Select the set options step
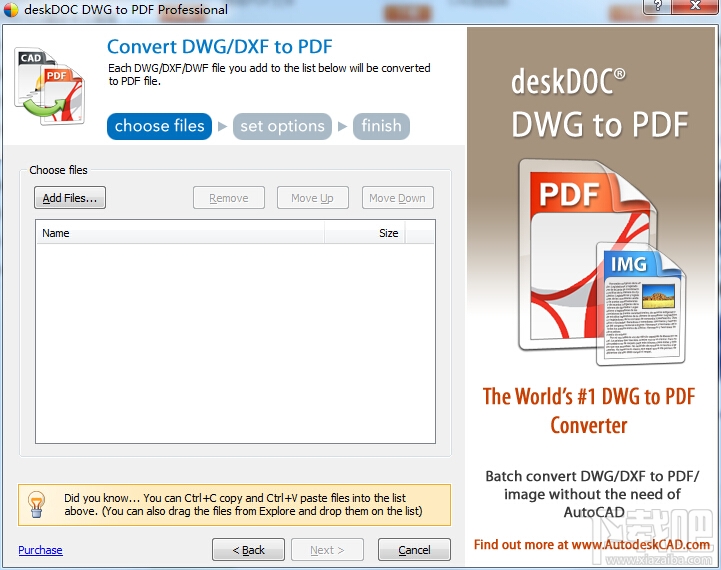This screenshot has height=570, width=721. [282, 126]
